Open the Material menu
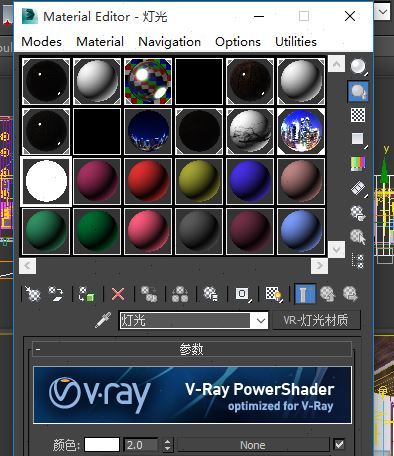 pos(100,42)
